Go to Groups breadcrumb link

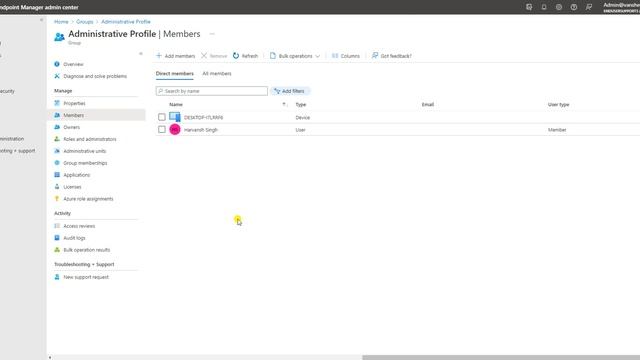tap(84, 22)
